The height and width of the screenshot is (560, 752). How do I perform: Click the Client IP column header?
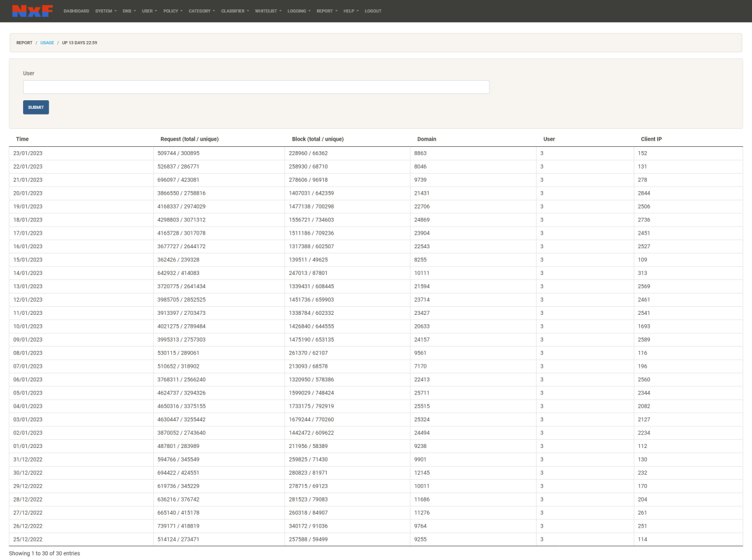coord(651,139)
